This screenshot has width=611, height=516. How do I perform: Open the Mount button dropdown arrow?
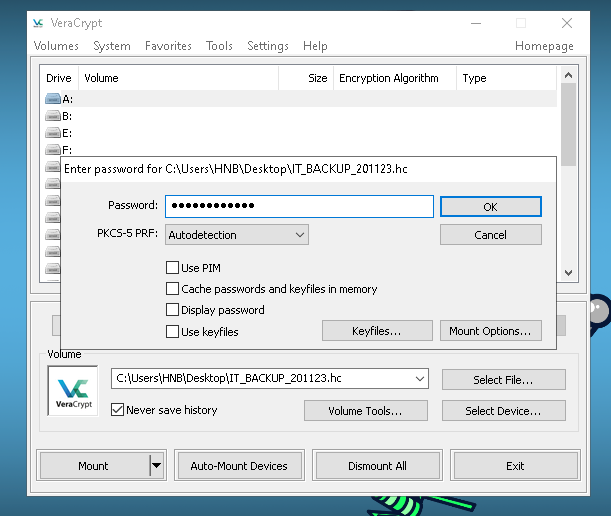[155, 465]
